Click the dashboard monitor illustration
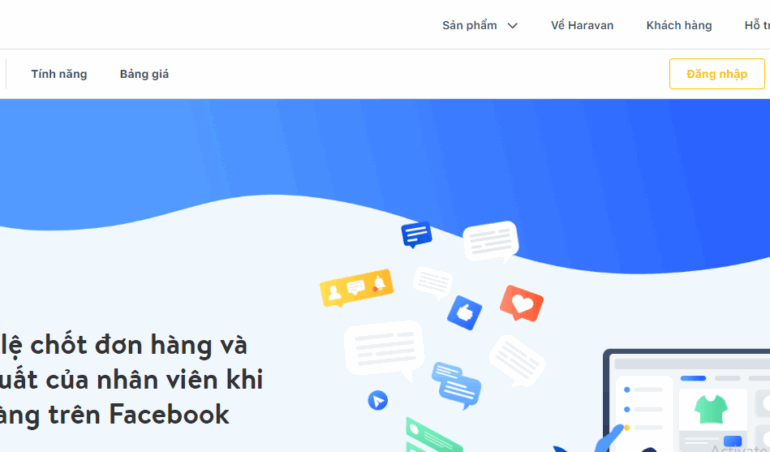Viewport: 770px width, 452px height. [687, 400]
